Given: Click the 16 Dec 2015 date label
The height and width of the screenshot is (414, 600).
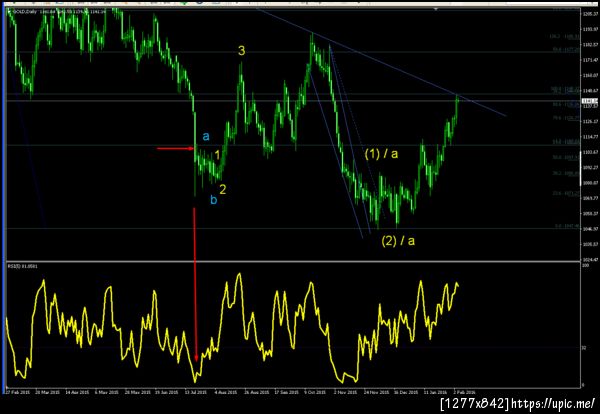Looking at the screenshot, I should [404, 393].
